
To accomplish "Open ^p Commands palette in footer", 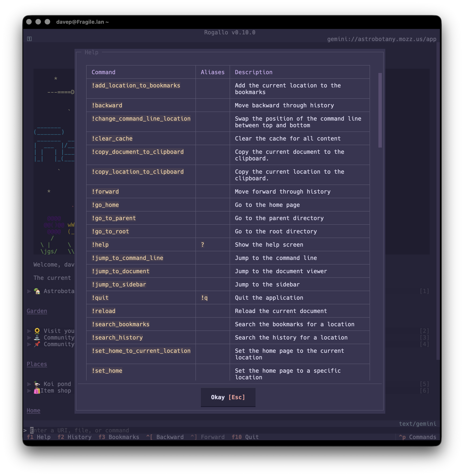I will point(417,437).
